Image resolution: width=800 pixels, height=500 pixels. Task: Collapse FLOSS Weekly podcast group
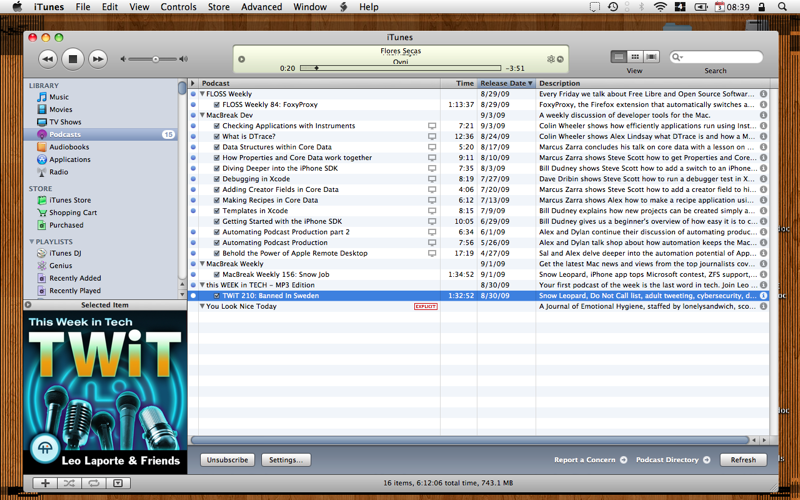203,94
